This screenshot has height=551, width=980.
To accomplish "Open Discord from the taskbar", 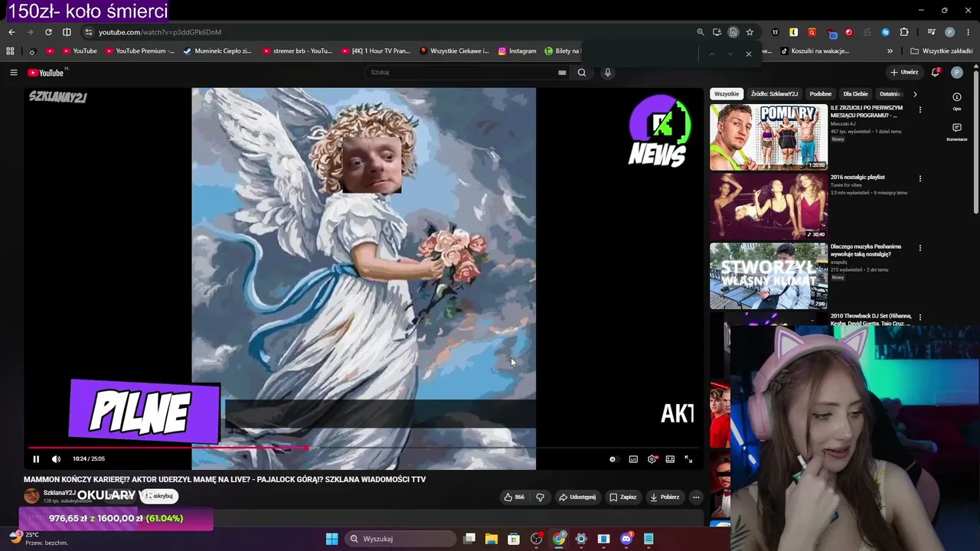I will point(626,539).
